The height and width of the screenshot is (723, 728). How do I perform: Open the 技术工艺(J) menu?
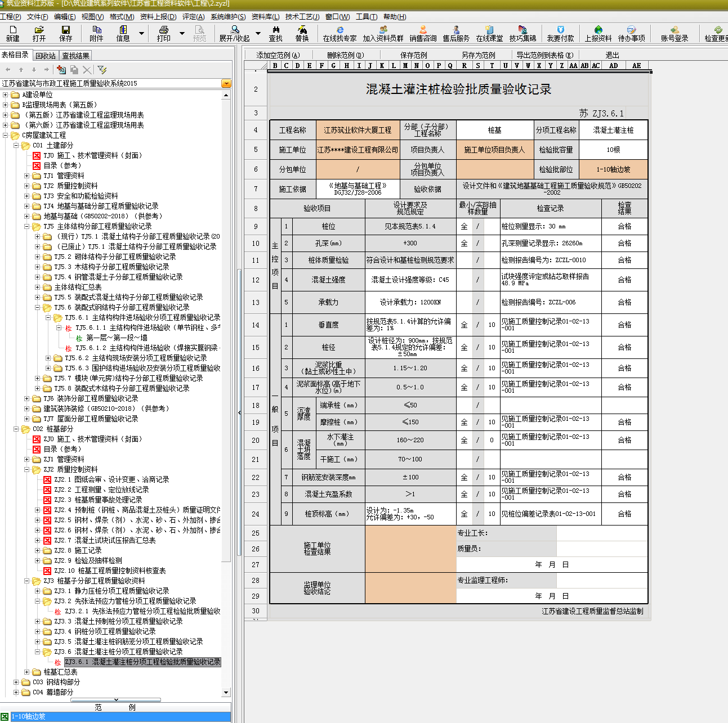(x=302, y=16)
